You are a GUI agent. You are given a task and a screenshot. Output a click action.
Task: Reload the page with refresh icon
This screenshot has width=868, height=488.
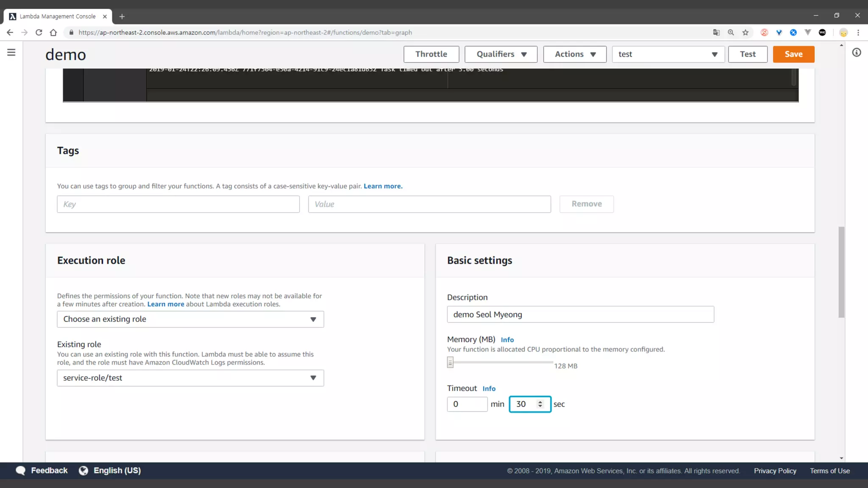point(39,33)
